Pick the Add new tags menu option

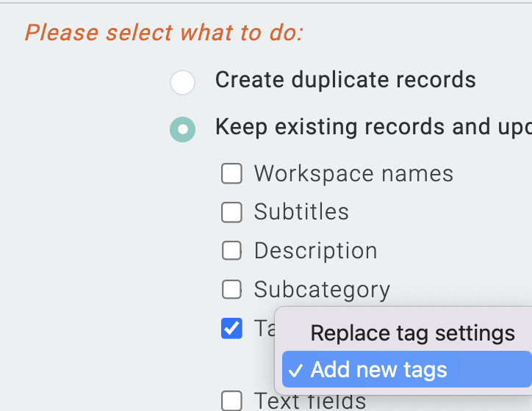(x=378, y=370)
